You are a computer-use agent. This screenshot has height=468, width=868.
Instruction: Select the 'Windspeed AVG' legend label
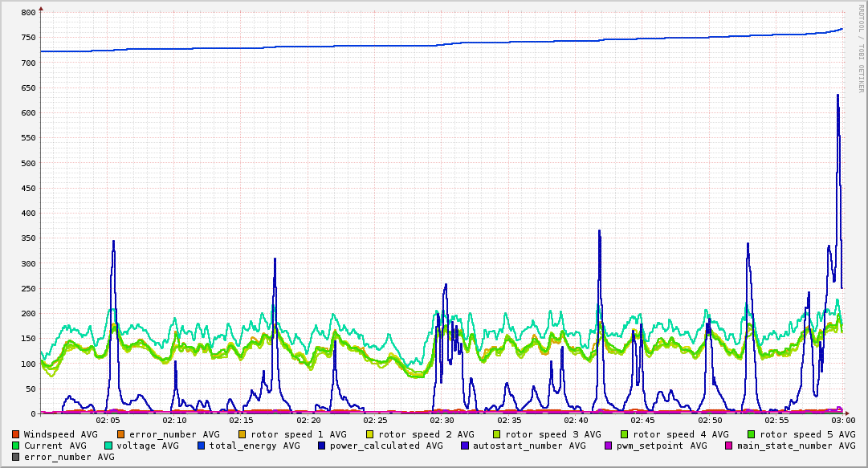coord(61,434)
